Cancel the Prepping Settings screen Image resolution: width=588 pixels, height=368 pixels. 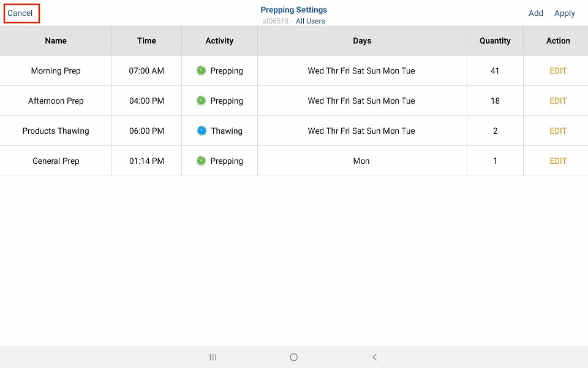point(20,13)
